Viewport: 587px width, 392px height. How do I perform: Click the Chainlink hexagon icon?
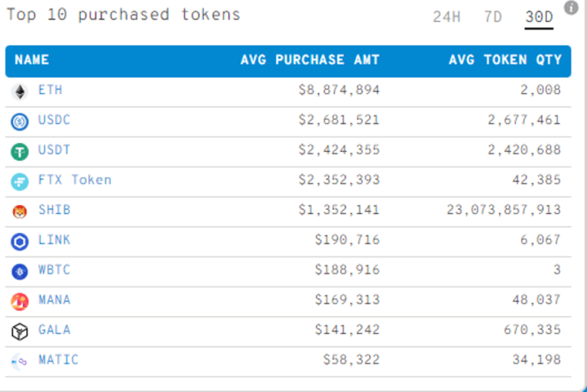click(20, 241)
